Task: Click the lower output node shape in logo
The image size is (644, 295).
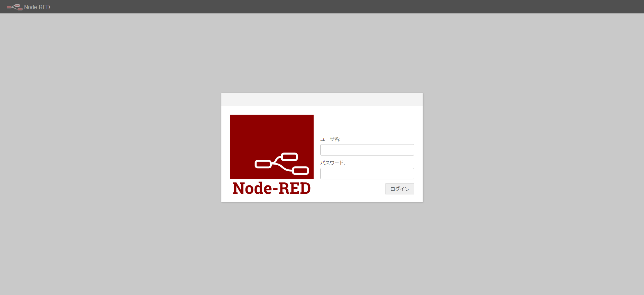Action: (x=301, y=171)
